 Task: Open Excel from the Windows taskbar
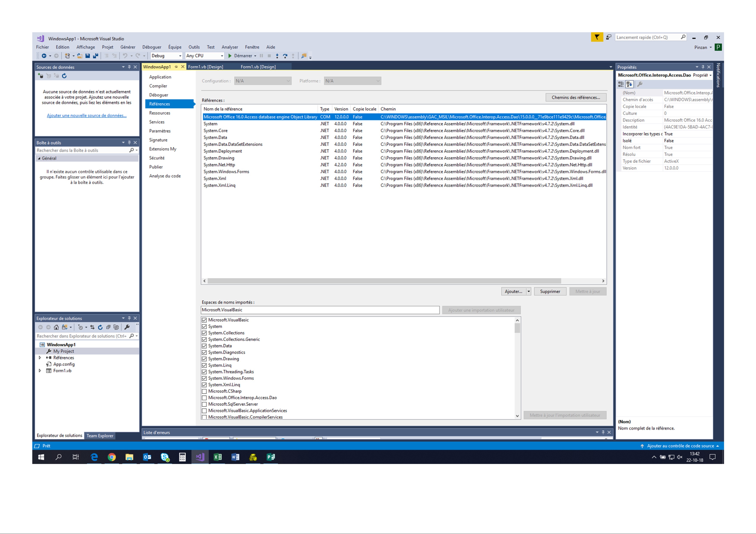coord(218,457)
